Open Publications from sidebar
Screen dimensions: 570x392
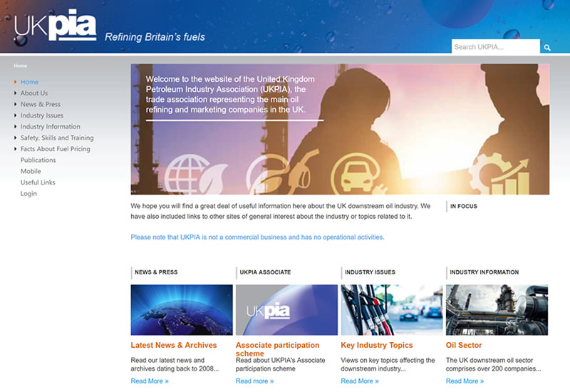click(x=38, y=160)
